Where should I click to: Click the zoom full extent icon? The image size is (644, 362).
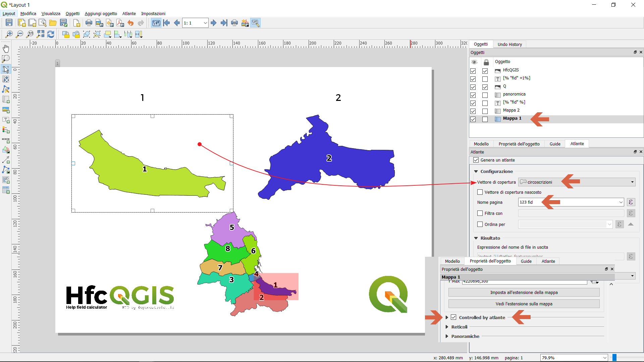coord(41,34)
